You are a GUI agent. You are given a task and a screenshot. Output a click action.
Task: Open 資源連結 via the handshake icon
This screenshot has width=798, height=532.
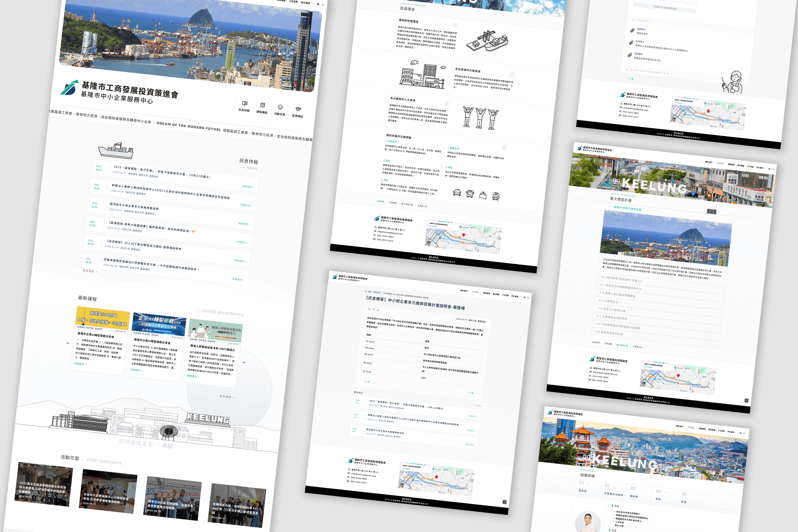[x=298, y=109]
